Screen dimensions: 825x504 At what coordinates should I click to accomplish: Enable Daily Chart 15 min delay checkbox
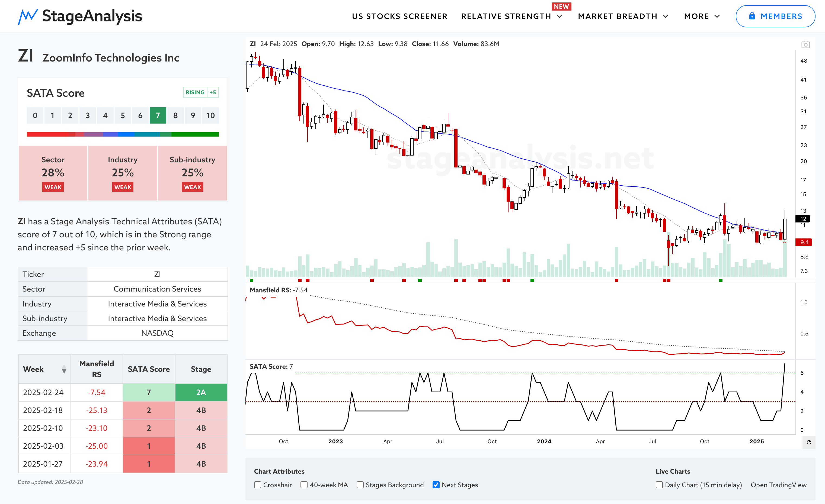coord(659,485)
